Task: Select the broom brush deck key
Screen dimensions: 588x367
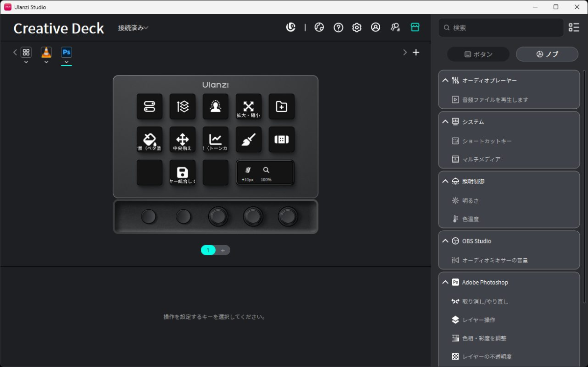Action: pyautogui.click(x=248, y=140)
